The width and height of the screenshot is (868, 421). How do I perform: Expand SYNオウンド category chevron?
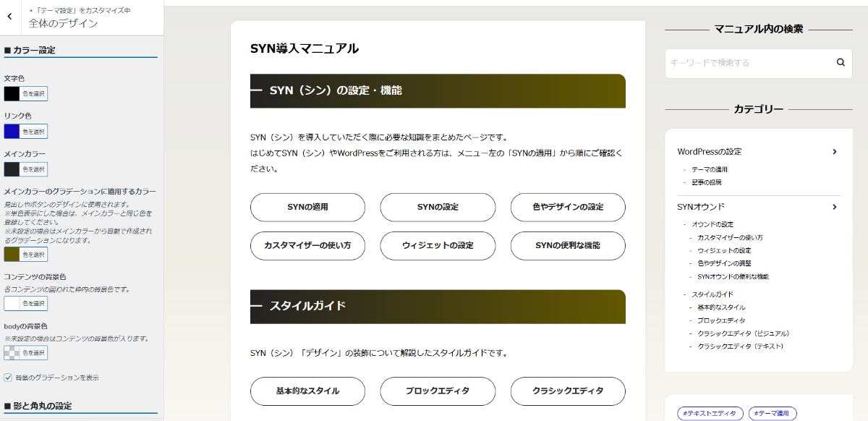tap(834, 207)
